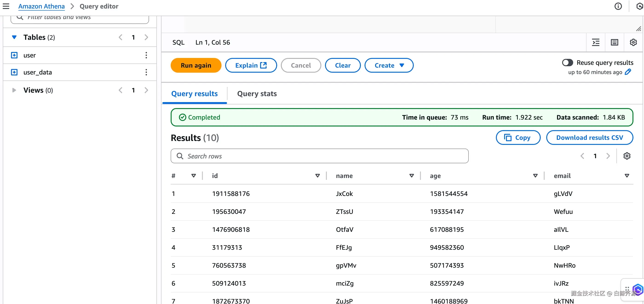This screenshot has width=644, height=304.
Task: Click Download results CSV button
Action: coord(589,138)
